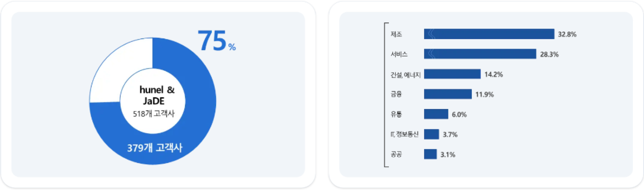644x190 pixels.
Task: Click the 518개 고객사 text
Action: tap(154, 114)
